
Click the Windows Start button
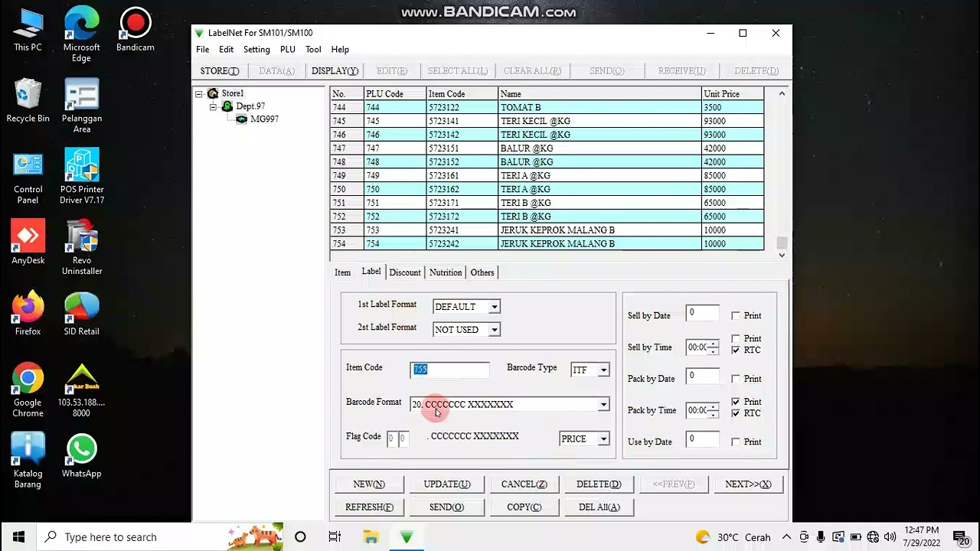[18, 536]
